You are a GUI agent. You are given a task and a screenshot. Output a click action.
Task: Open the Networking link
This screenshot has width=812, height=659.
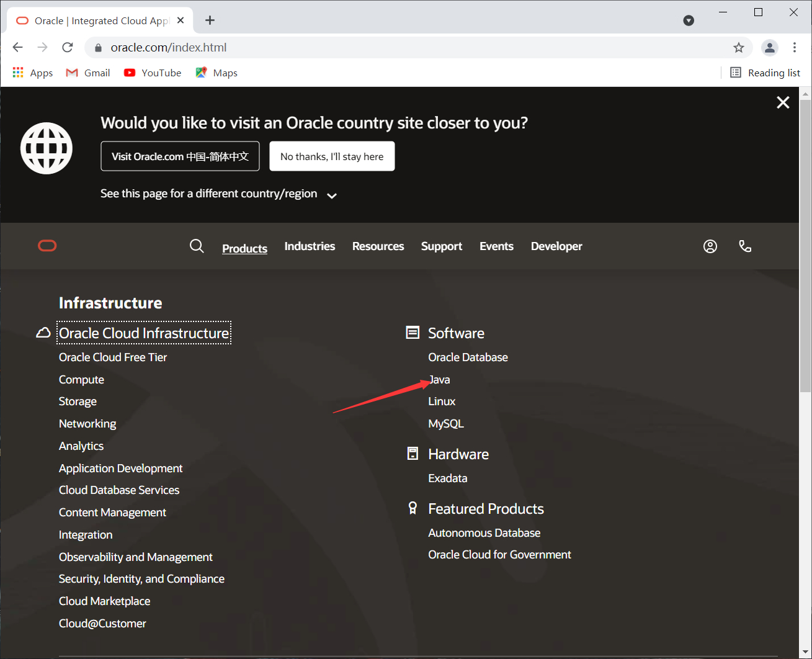pos(87,424)
